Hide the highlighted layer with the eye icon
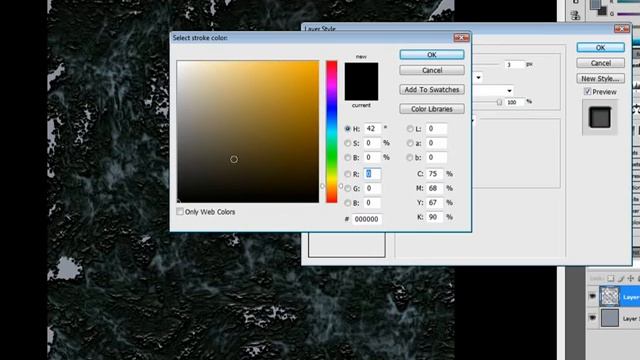 click(593, 296)
